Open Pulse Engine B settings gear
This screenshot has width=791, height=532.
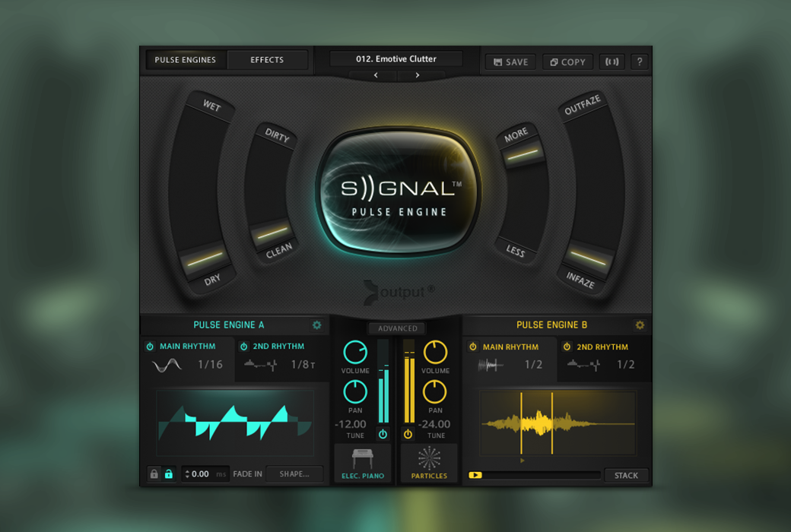click(x=640, y=325)
